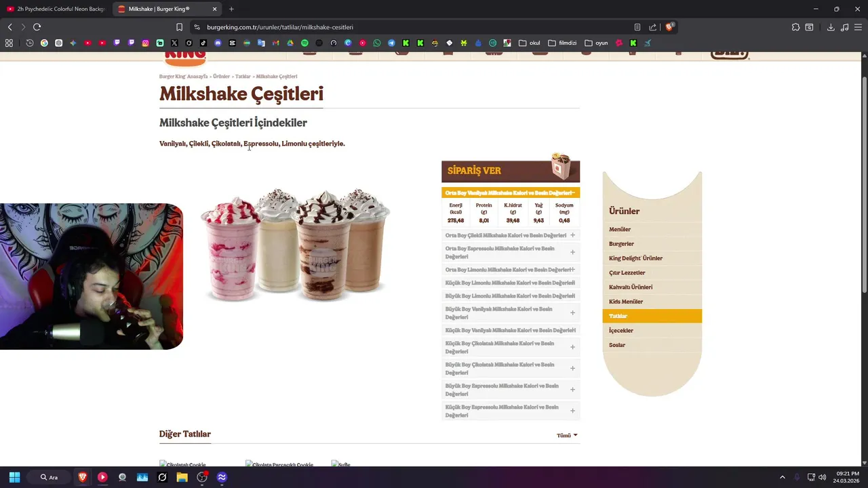Switch to the 2h Psychedelic Colorful Neon tab

[x=56, y=9]
